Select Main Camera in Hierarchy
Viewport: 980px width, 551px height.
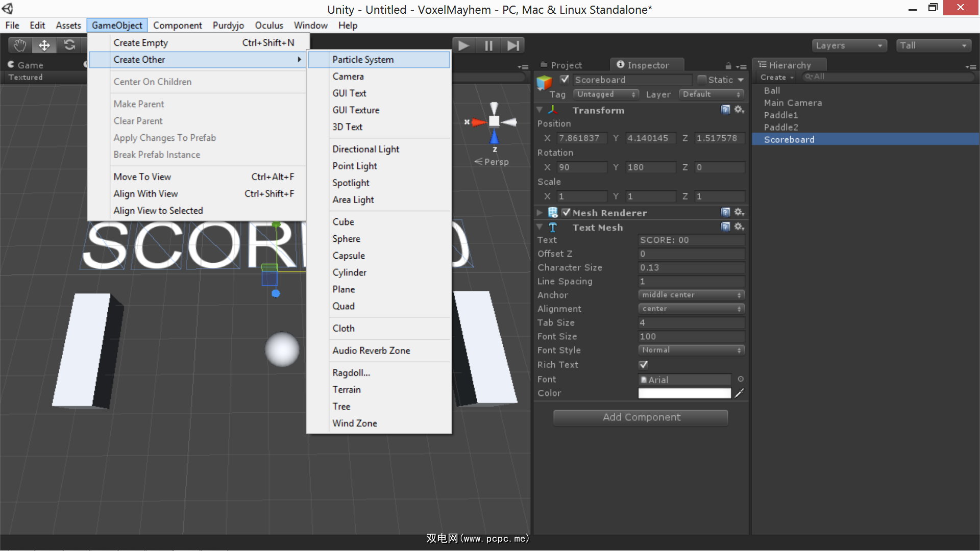(x=793, y=103)
